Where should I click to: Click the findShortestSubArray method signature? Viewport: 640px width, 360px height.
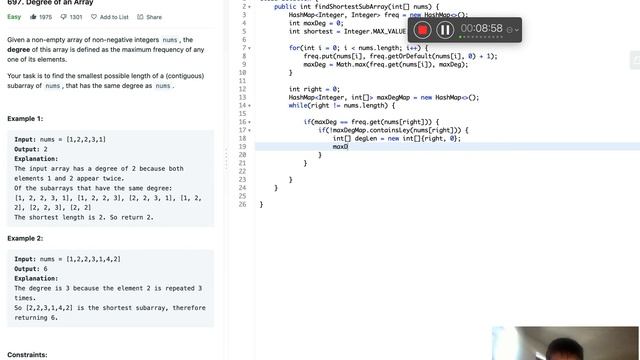356,7
